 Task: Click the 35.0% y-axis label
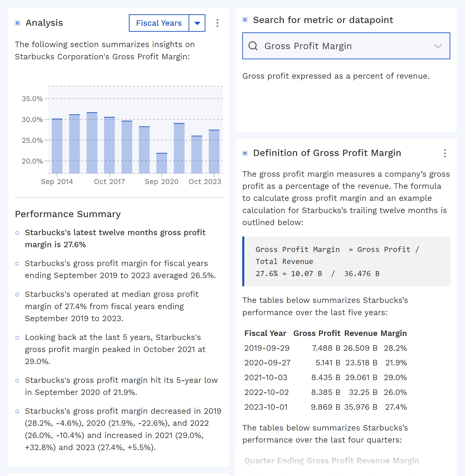click(32, 99)
